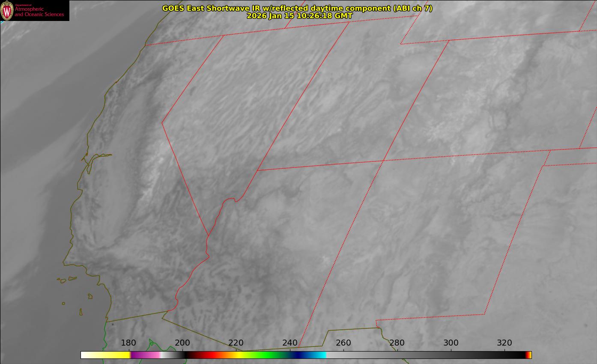Click the 320 temperature scale label
The width and height of the screenshot is (597, 364).
[x=504, y=343]
